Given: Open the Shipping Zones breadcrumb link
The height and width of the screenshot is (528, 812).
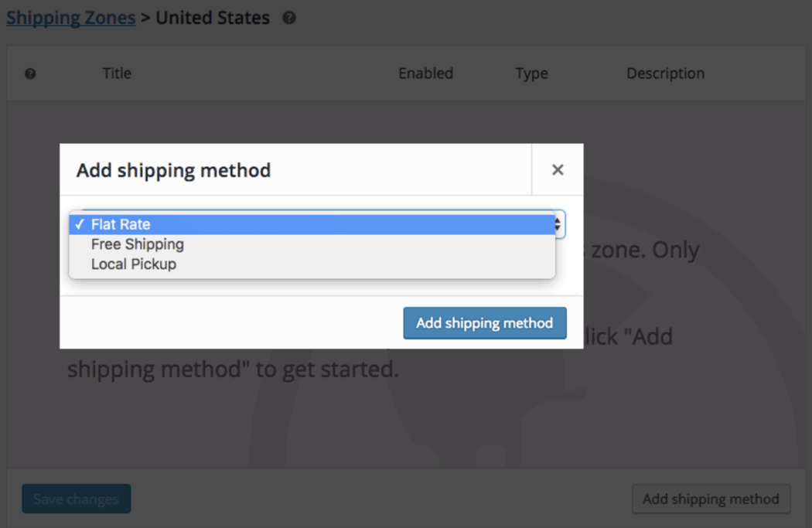Looking at the screenshot, I should coord(70,17).
